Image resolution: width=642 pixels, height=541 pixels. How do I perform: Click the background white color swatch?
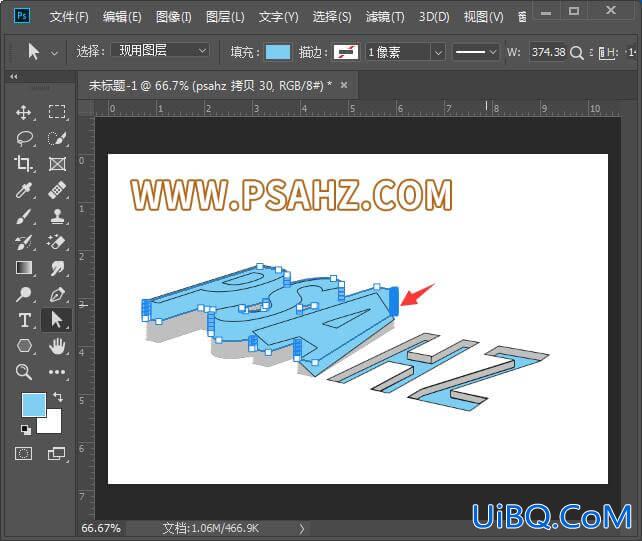tap(54, 425)
